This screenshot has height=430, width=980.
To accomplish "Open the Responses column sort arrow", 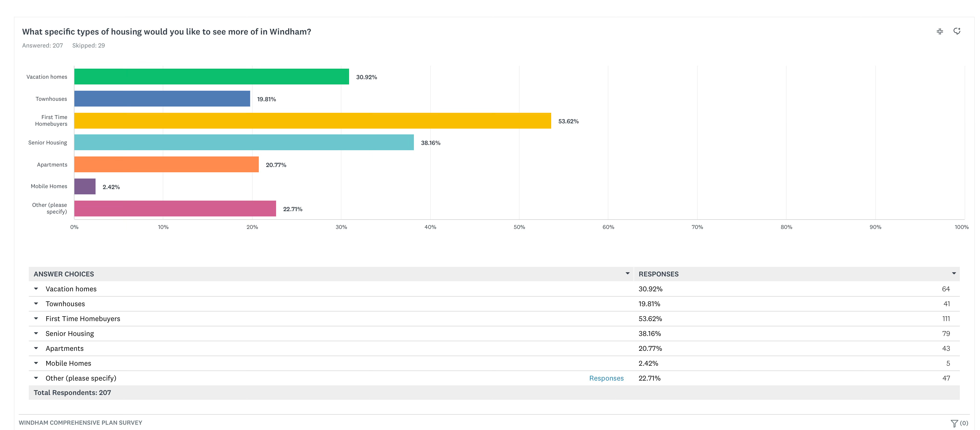I will pos(954,273).
